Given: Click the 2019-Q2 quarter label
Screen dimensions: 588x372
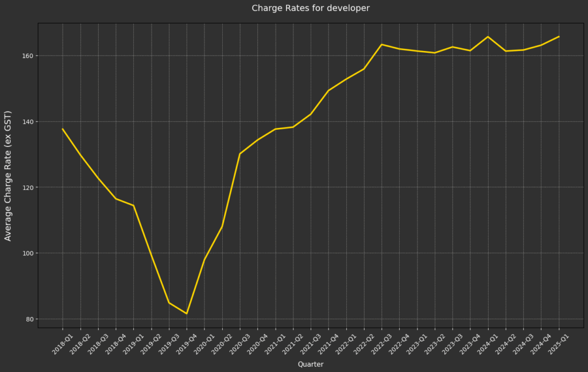Looking at the screenshot, I should [151, 344].
